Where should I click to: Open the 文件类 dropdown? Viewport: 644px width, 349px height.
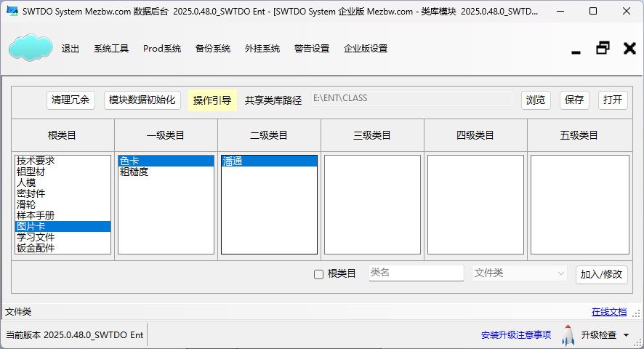(520, 273)
